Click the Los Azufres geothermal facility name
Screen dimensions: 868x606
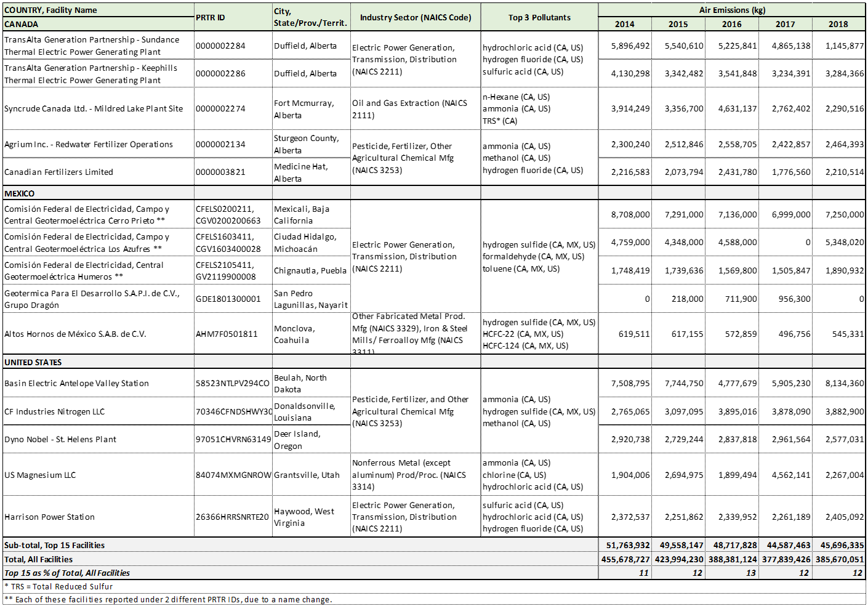point(87,243)
